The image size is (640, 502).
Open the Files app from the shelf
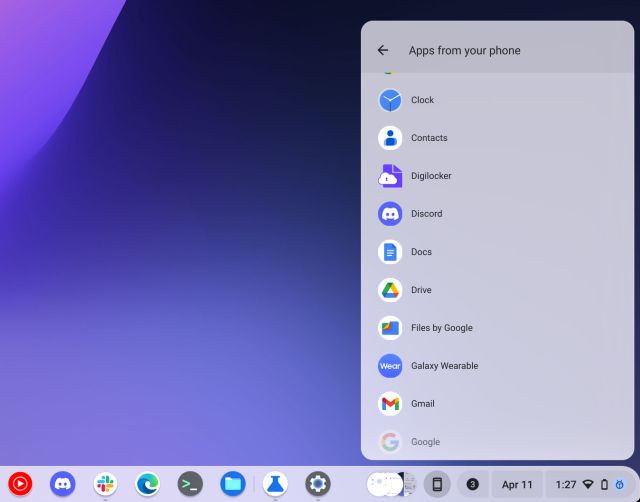tap(233, 484)
